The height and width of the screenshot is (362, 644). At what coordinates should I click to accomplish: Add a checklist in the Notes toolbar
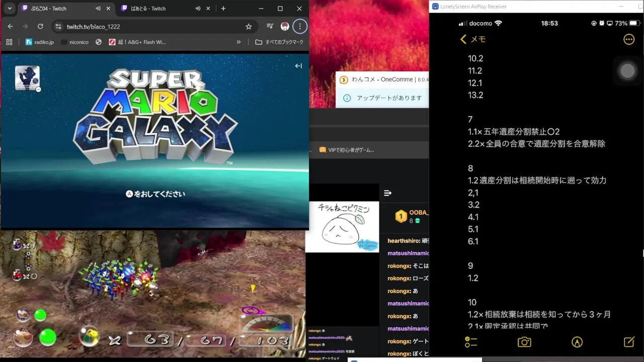tap(471, 342)
